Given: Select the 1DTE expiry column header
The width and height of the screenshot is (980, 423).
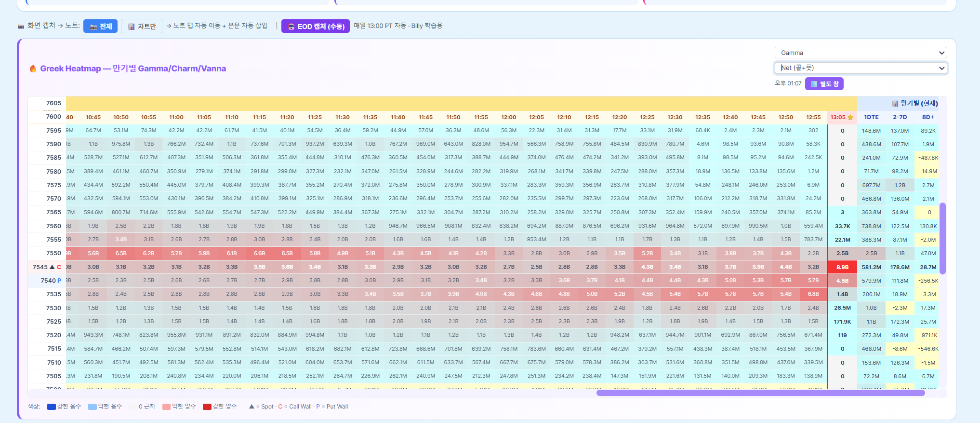Looking at the screenshot, I should coord(871,117).
